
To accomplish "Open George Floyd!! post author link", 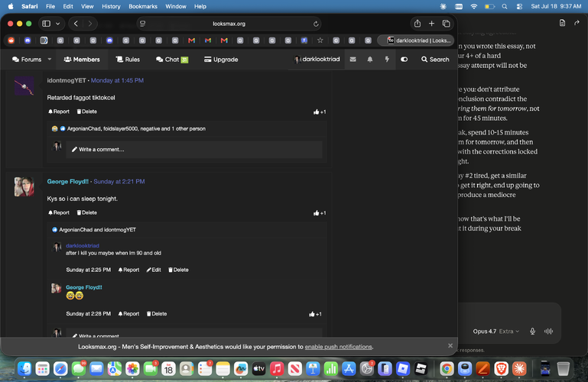I will (68, 181).
